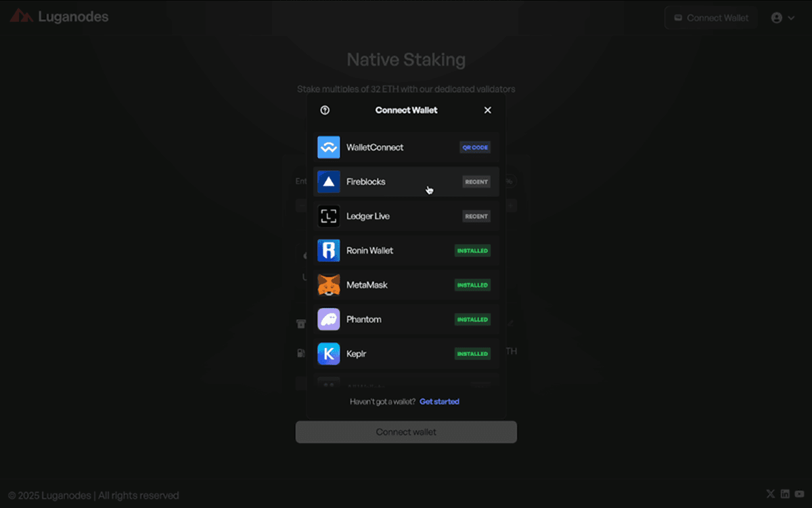Click the Fireblocks triangle icon
Viewport: 812px width, 508px height.
(329, 182)
